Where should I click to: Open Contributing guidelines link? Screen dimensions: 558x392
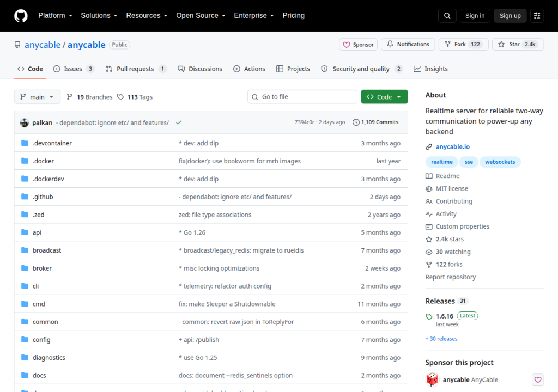click(449, 201)
